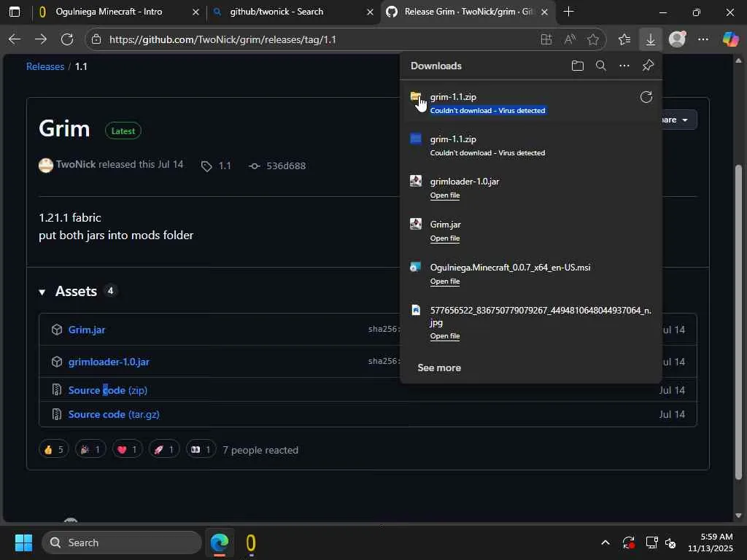Screen dimensions: 747x560
Task: Pin the Downloads panel with the pin icon
Action: [x=648, y=66]
